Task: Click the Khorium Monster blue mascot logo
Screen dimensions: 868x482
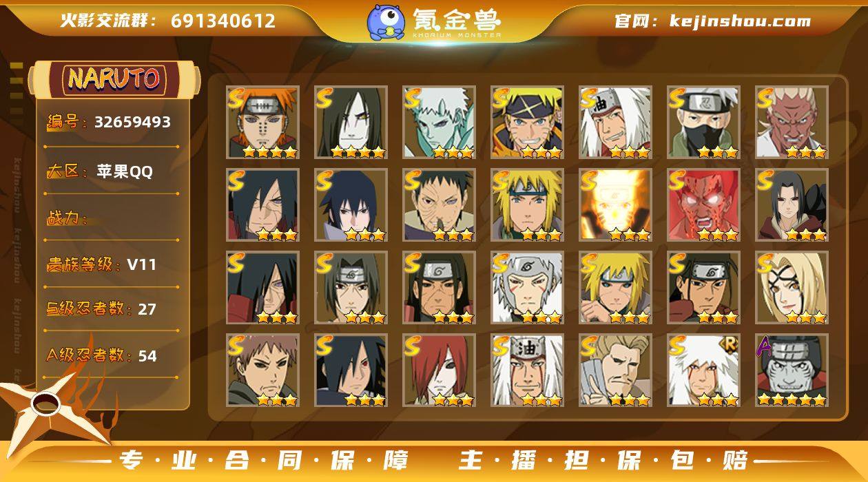Action: point(385,22)
